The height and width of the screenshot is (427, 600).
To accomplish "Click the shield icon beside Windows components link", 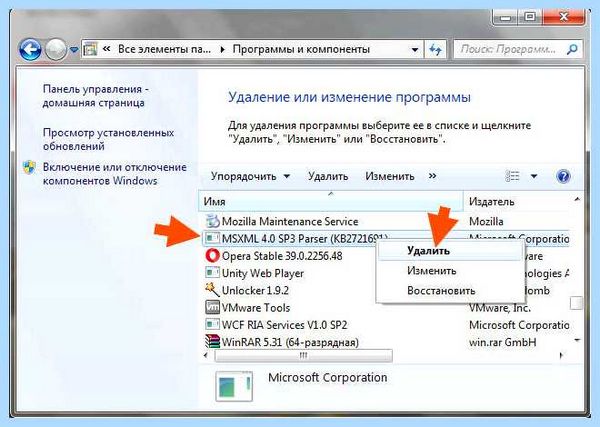I will pyautogui.click(x=29, y=168).
